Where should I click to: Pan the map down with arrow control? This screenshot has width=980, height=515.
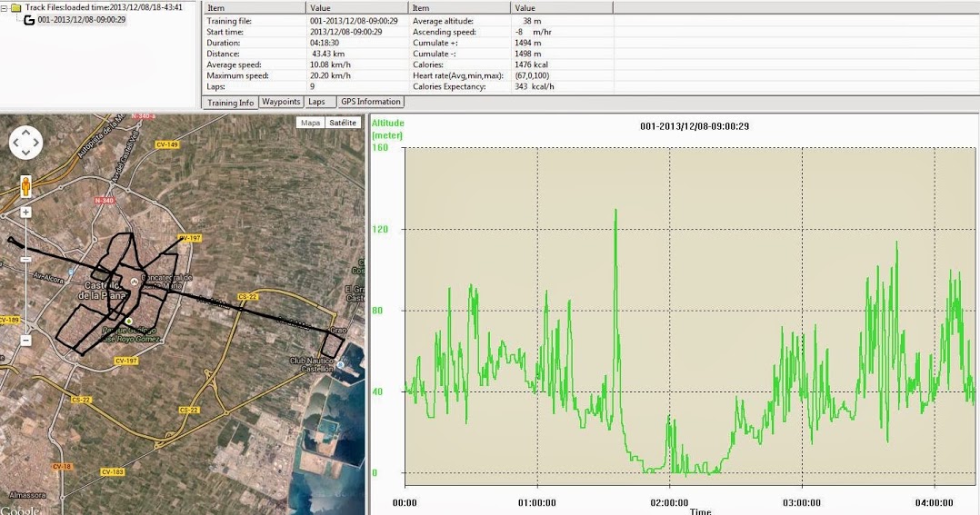point(25,154)
